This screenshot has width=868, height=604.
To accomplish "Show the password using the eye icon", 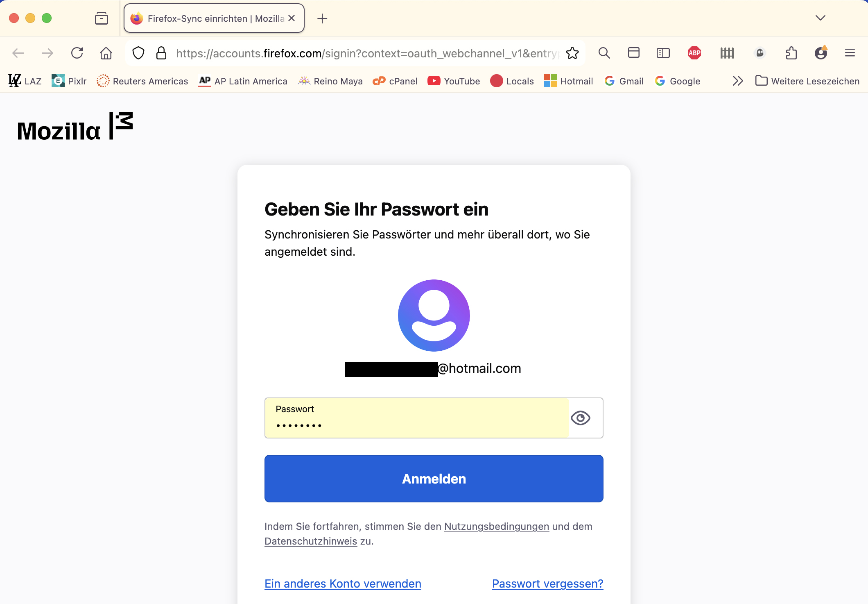I will 581,418.
